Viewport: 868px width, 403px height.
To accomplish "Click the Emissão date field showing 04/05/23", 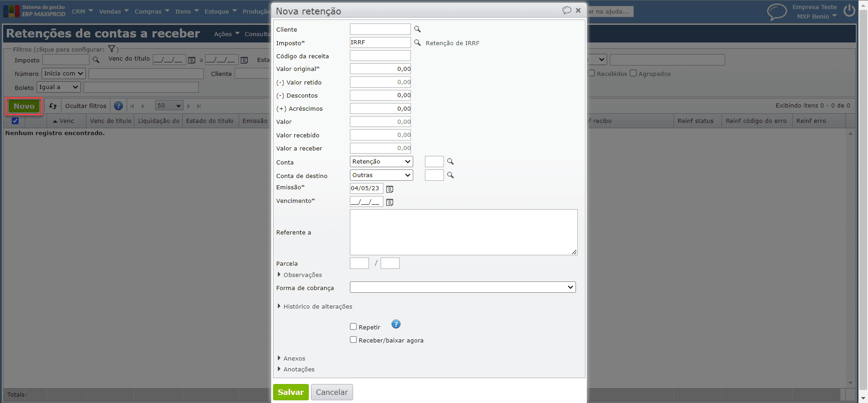I will (x=367, y=188).
